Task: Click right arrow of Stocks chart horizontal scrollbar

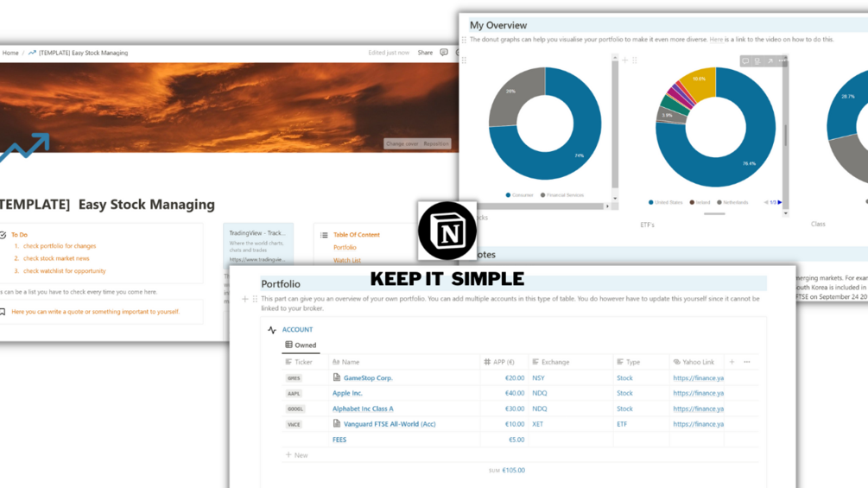Action: [607, 206]
